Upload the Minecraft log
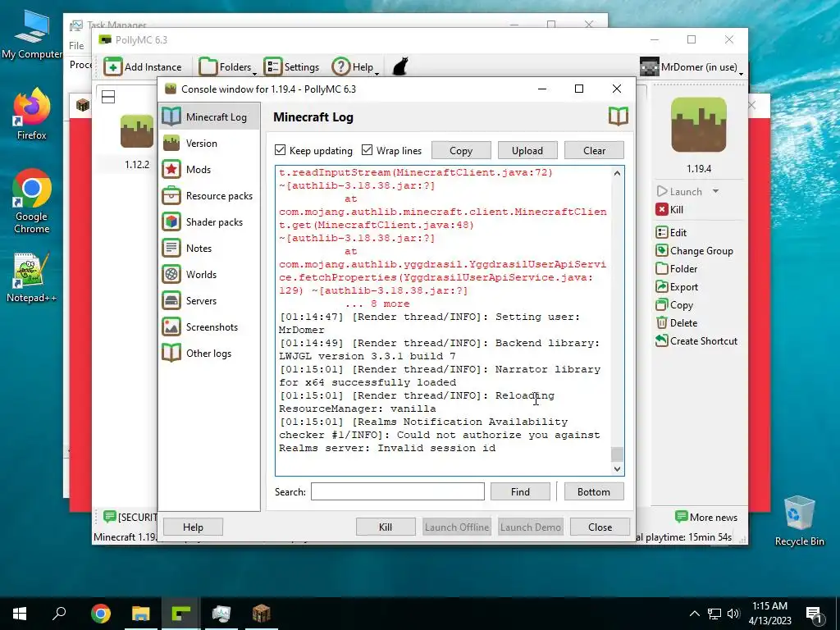 tap(527, 151)
